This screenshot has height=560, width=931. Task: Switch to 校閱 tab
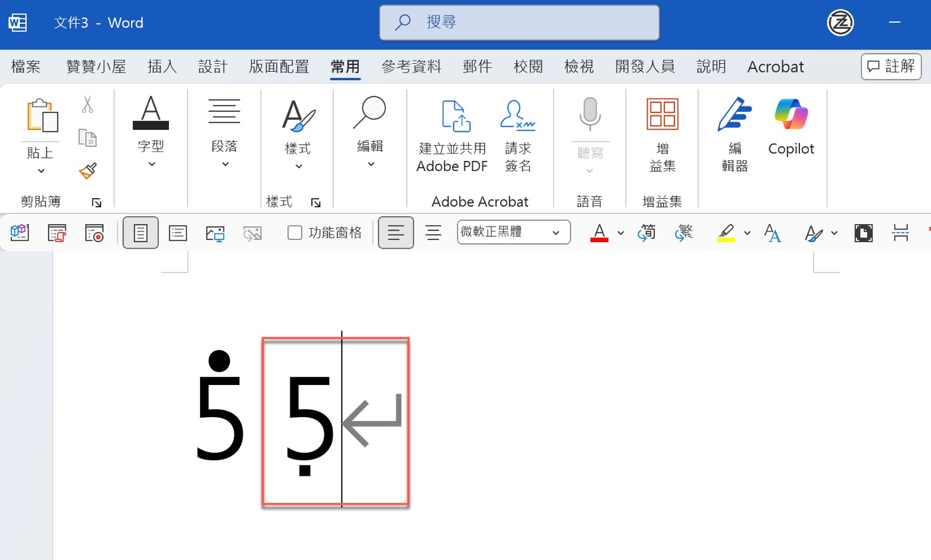coord(528,67)
